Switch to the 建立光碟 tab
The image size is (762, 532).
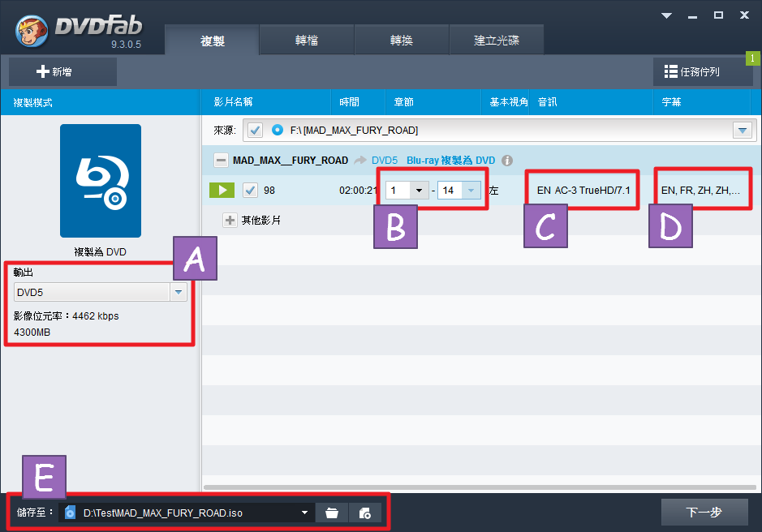(x=496, y=41)
